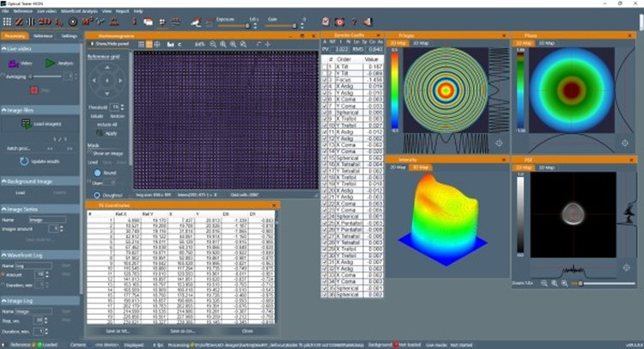Click Save as txt button
The width and height of the screenshot is (644, 349).
point(118,331)
